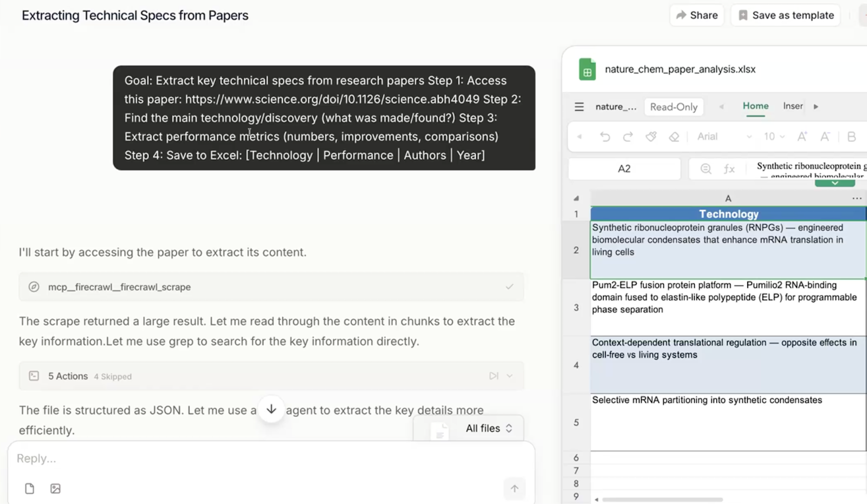Viewport: 867px width, 504px height.
Task: Toggle bold formatting in the toolbar
Action: (x=851, y=137)
